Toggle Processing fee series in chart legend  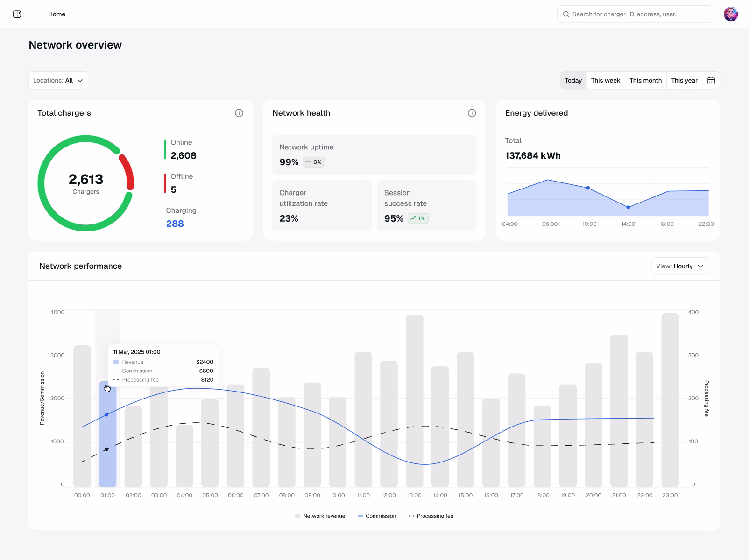431,516
